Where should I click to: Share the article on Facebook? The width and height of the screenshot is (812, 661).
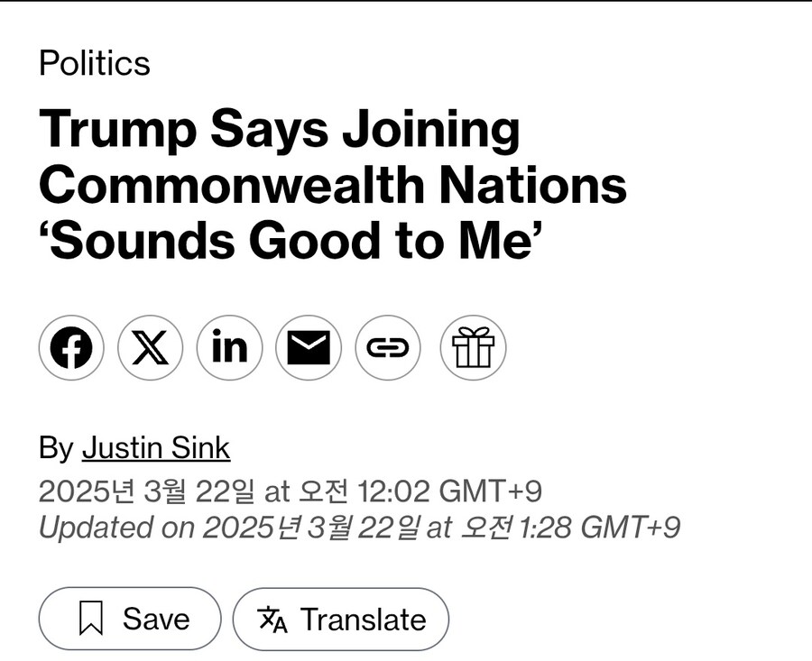(71, 348)
